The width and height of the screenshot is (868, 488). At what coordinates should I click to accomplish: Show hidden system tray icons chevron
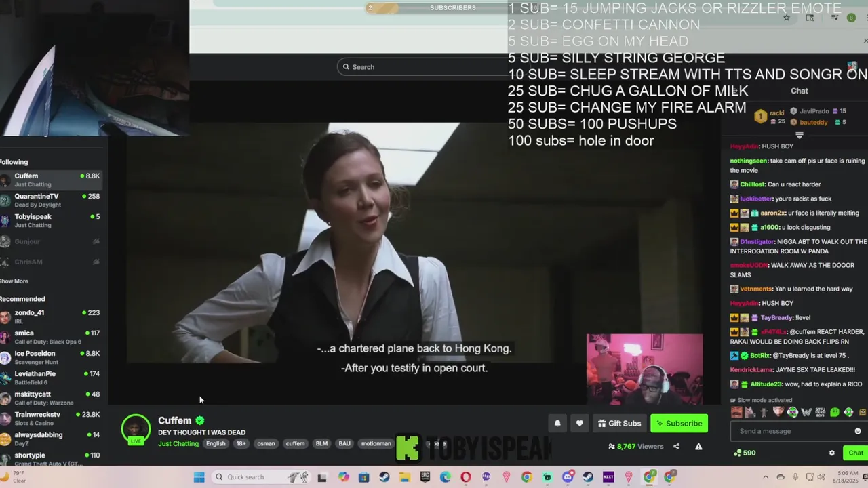pos(766,477)
